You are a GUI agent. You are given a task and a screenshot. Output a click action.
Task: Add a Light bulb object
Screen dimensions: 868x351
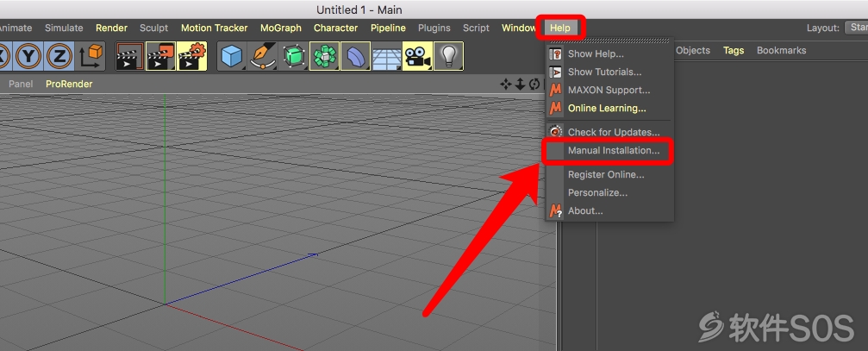click(x=449, y=56)
